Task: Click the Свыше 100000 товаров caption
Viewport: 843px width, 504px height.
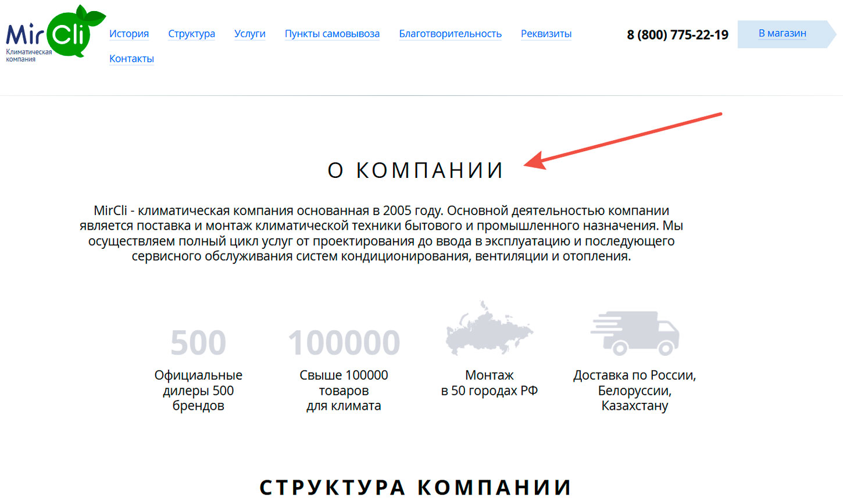Action: click(x=344, y=391)
